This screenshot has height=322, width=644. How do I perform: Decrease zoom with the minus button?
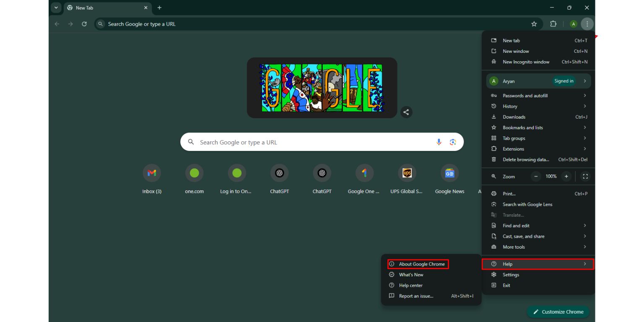[x=536, y=177]
